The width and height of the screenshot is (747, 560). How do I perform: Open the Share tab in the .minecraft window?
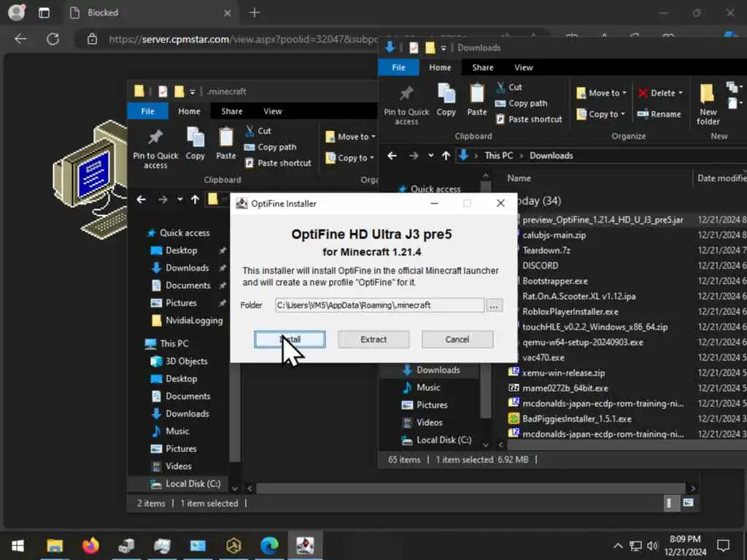[x=231, y=112]
